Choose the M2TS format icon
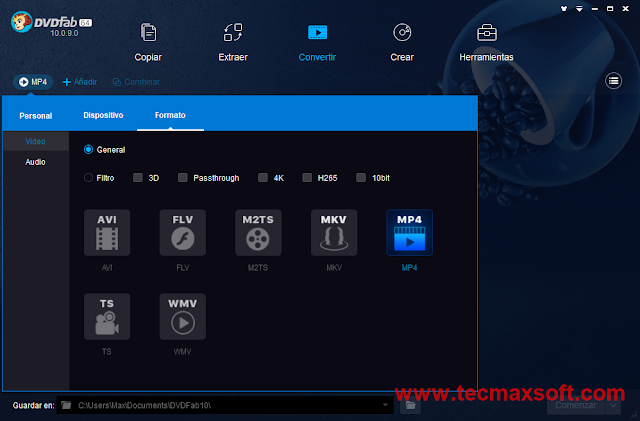640x421 pixels. pos(258,233)
